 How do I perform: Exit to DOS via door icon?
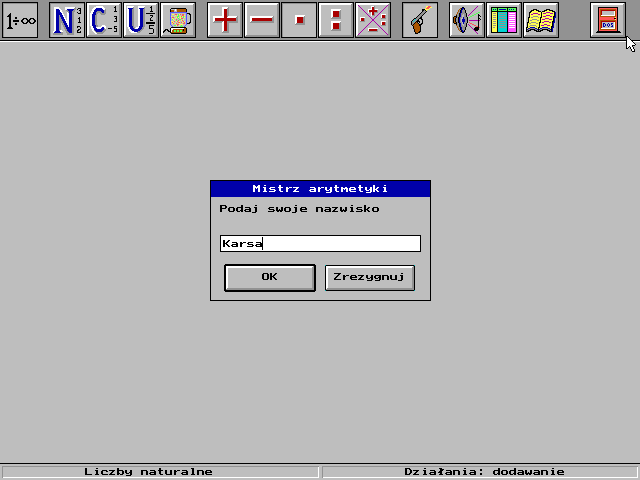[608, 20]
